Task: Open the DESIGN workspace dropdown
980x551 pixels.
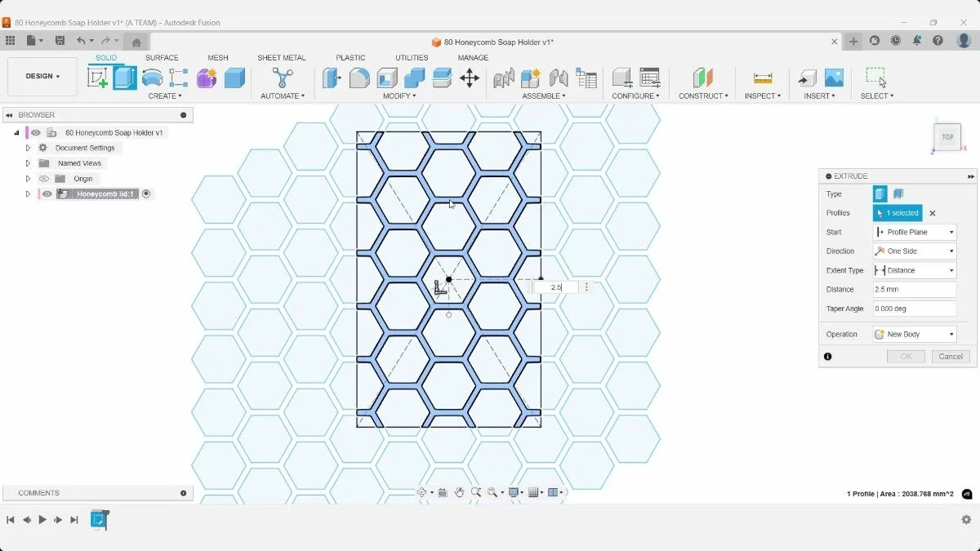Action: click(42, 77)
